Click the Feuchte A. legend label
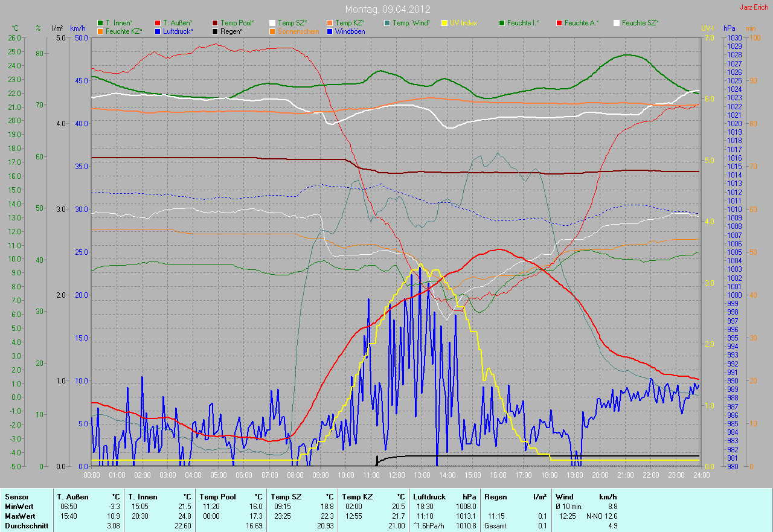This screenshot has width=773, height=532. point(582,23)
